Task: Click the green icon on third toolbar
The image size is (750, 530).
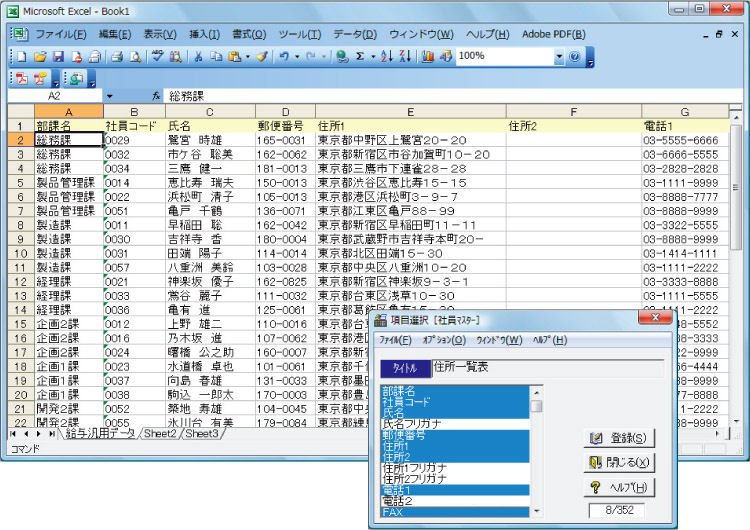Action: tap(76, 79)
